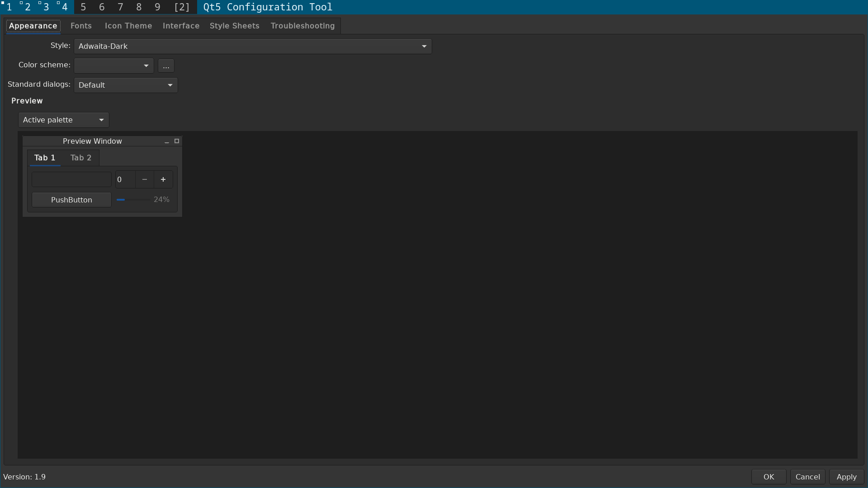The image size is (868, 488).
Task: Switch to workspace 4
Action: (x=65, y=7)
